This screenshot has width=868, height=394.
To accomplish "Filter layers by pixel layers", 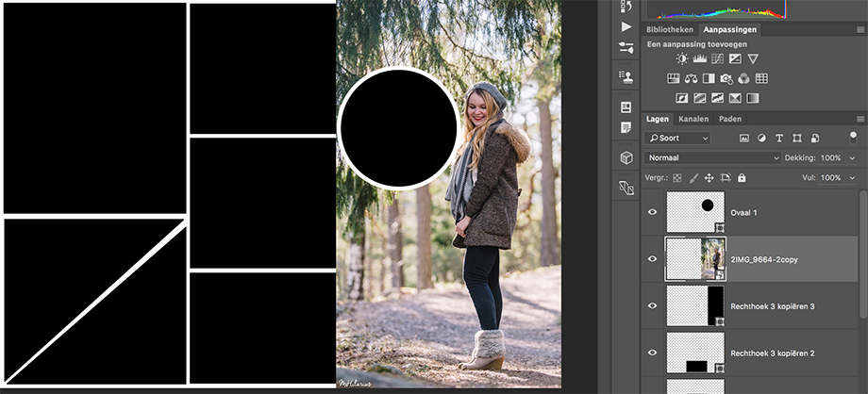I will click(744, 139).
